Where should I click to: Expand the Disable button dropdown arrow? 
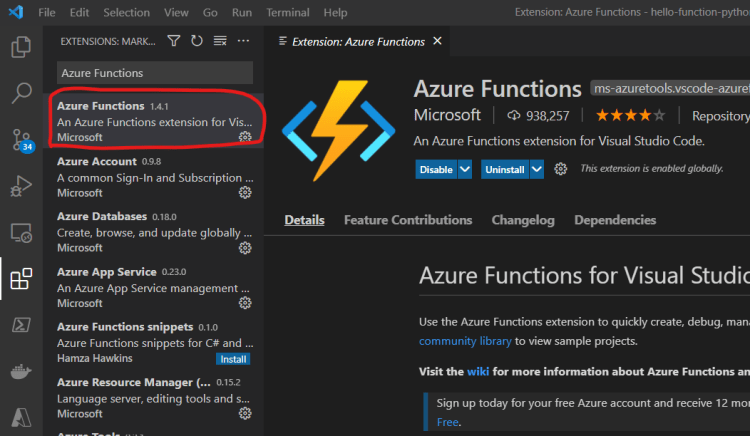465,169
